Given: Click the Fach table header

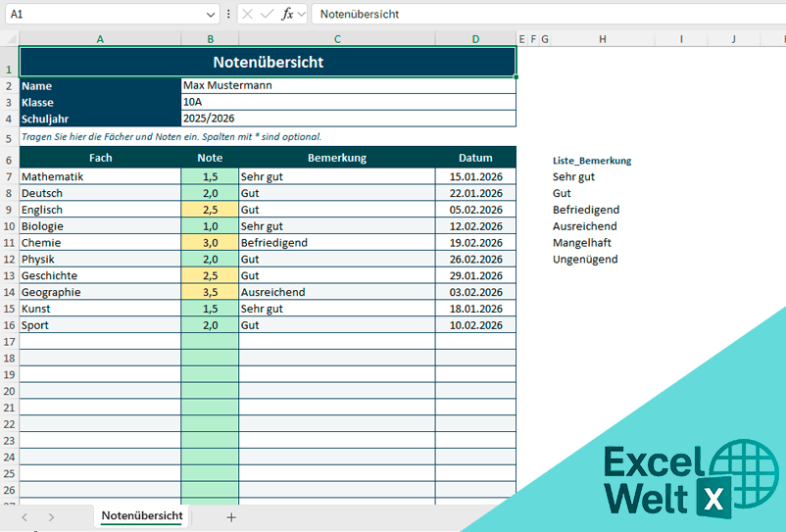Looking at the screenshot, I should pos(100,158).
